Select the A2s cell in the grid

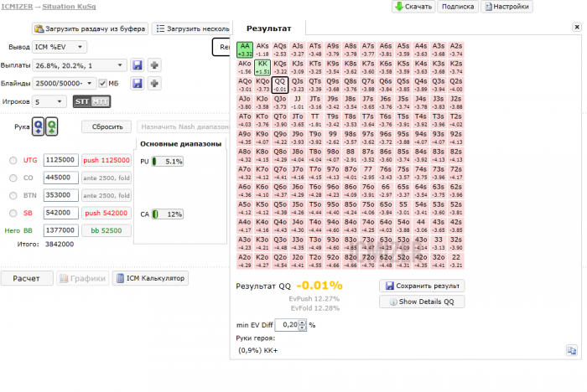[x=456, y=49]
